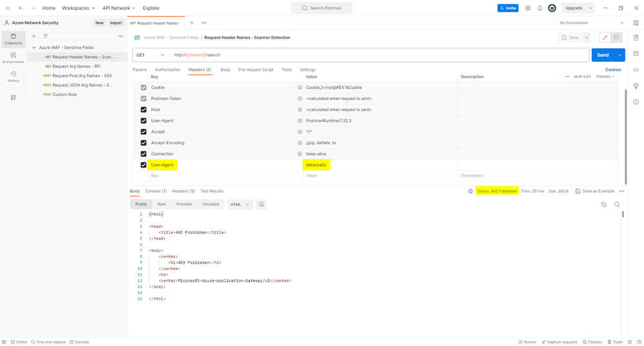Image resolution: width=644 pixels, height=346 pixels.
Task: Select Request Arg Names - RFI request
Action: tap(77, 66)
